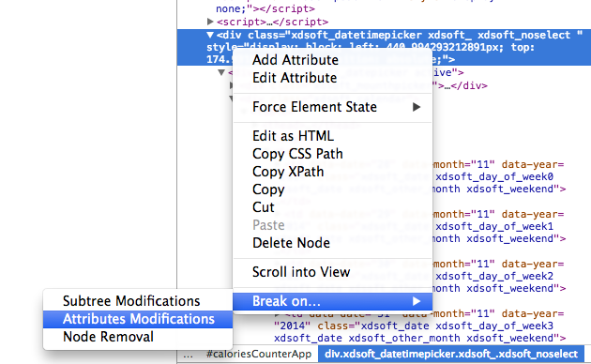Image resolution: width=591 pixels, height=364 pixels.
Task: Click the breadcrumb ellipsis '…'
Action: (x=188, y=355)
